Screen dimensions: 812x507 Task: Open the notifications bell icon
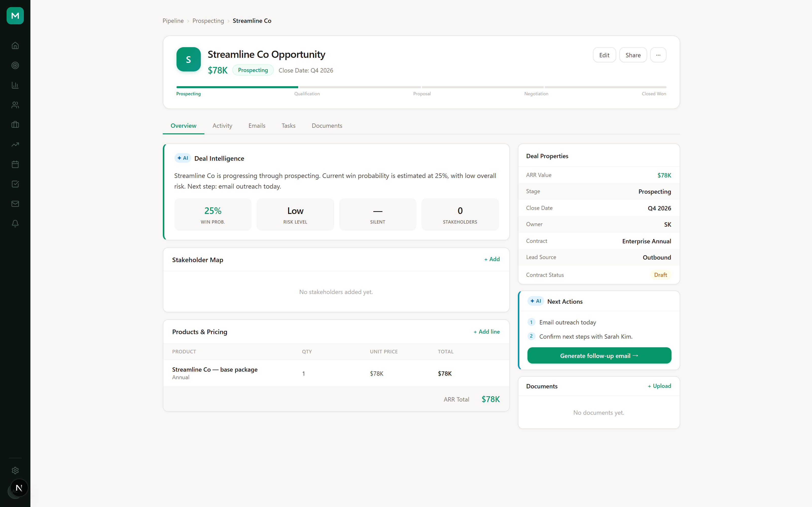tap(15, 224)
